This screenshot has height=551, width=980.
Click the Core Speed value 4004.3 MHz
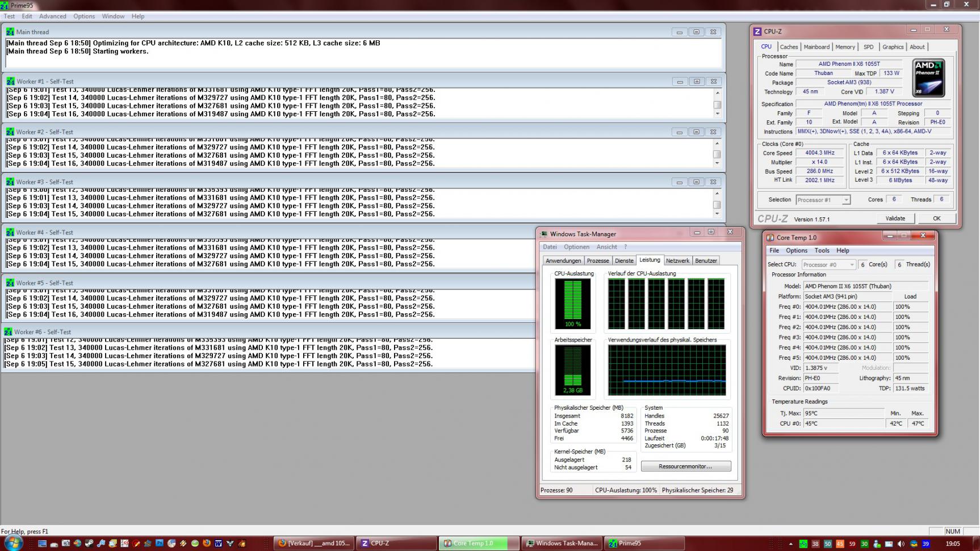[819, 153]
